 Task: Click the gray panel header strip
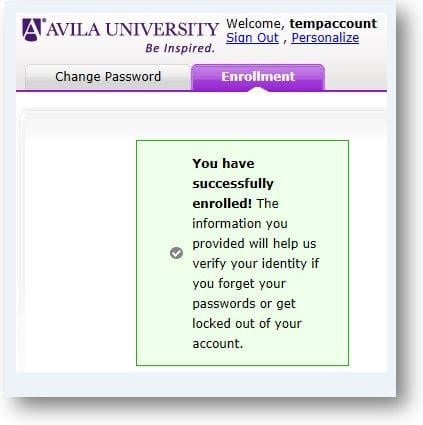pyautogui.click(x=204, y=125)
